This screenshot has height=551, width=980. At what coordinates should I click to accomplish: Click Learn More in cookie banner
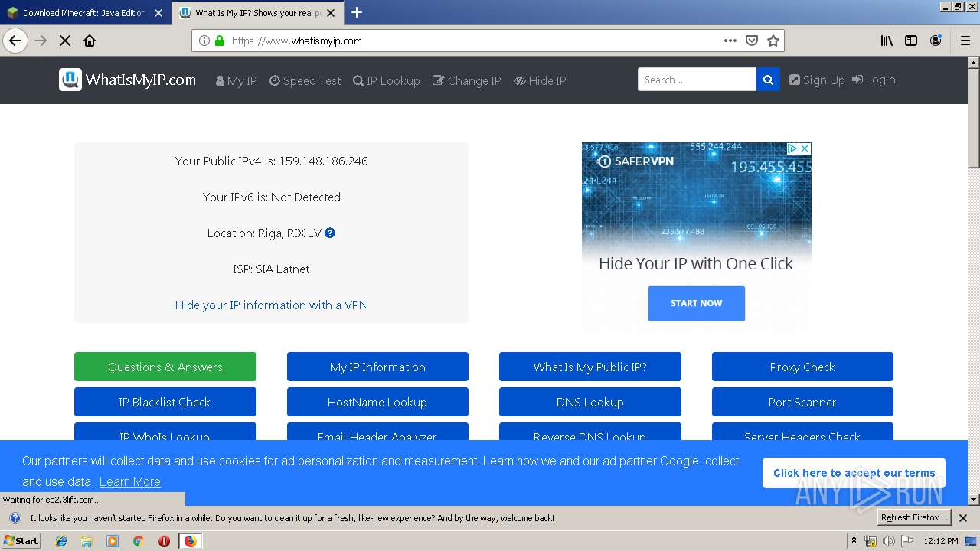pos(129,481)
